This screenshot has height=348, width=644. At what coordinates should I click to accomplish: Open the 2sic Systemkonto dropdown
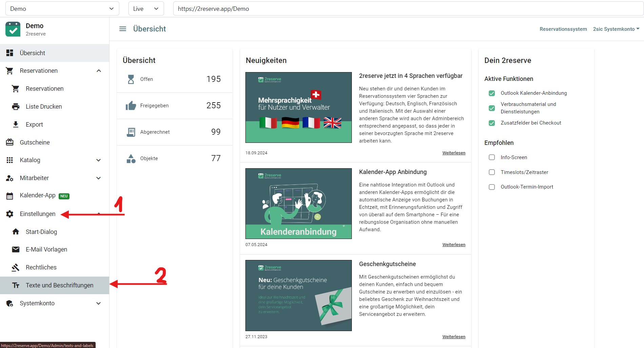click(x=616, y=29)
